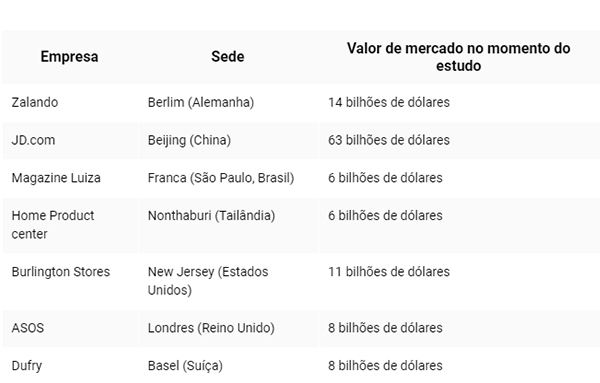Viewport: 600px width, 383px height.
Task: Select the Magazine Luiza cell
Action: point(70,178)
